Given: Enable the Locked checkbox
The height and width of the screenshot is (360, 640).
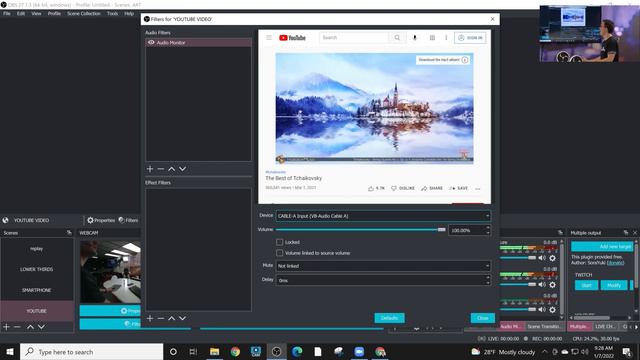Looking at the screenshot, I should click(280, 242).
